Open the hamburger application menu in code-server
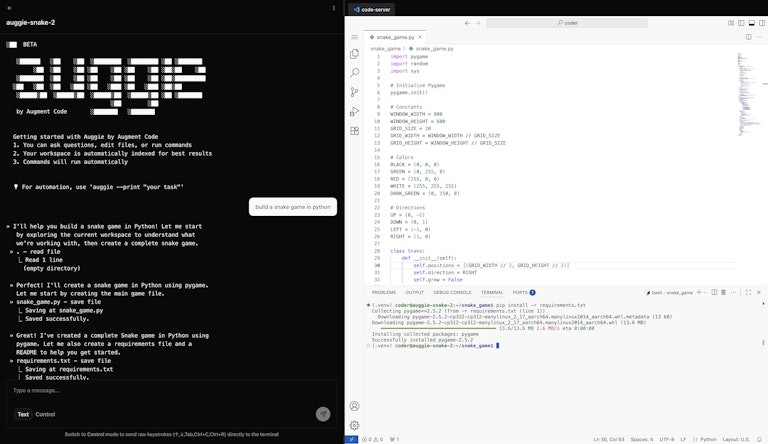 pyautogui.click(x=355, y=37)
